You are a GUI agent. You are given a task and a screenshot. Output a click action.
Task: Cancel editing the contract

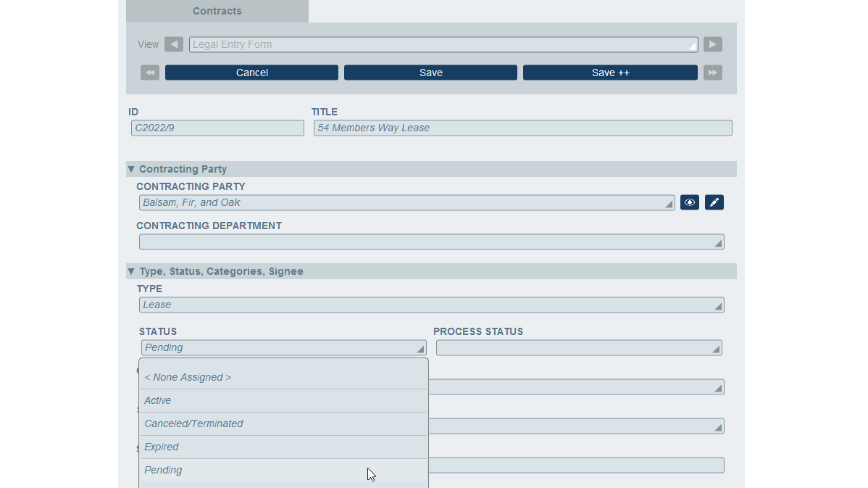[251, 73]
